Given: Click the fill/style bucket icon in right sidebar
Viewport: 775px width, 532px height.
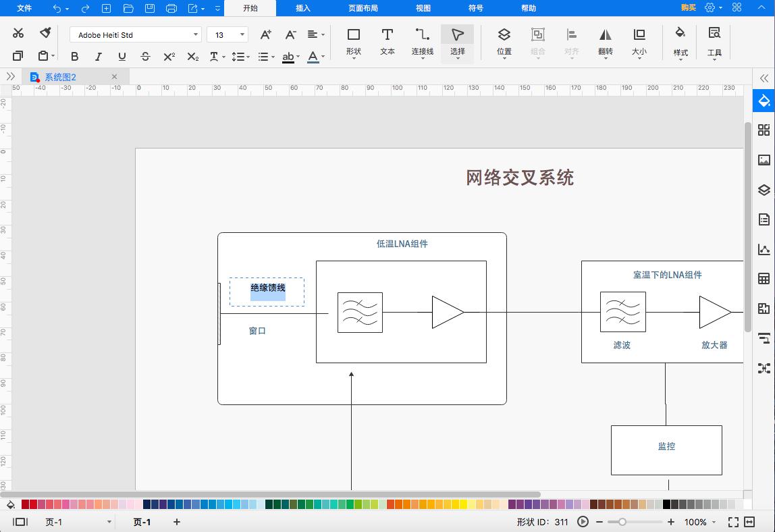Looking at the screenshot, I should (x=764, y=100).
